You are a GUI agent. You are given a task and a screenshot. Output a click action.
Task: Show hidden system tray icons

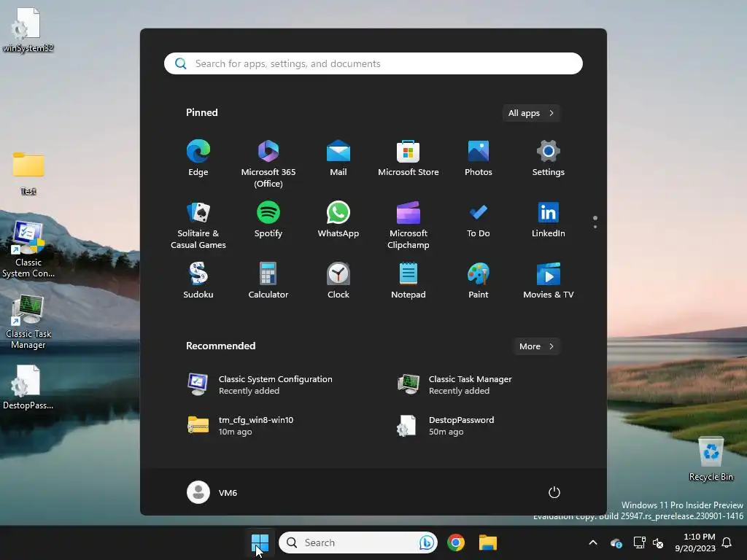tap(593, 542)
